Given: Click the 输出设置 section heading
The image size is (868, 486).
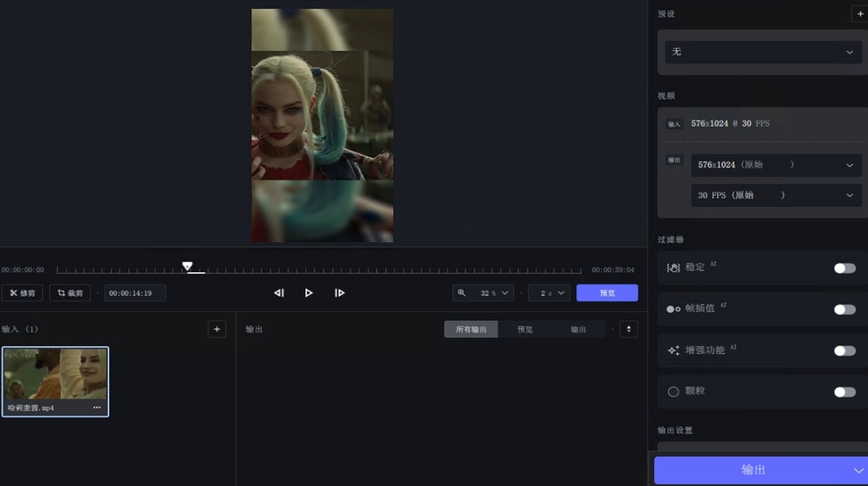Looking at the screenshot, I should click(675, 430).
